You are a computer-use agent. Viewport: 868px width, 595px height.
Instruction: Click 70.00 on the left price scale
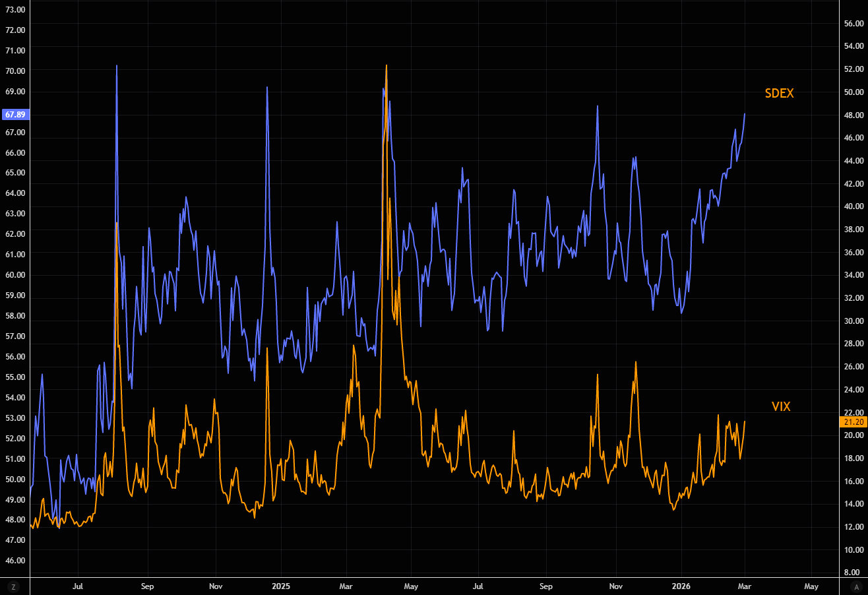point(15,71)
